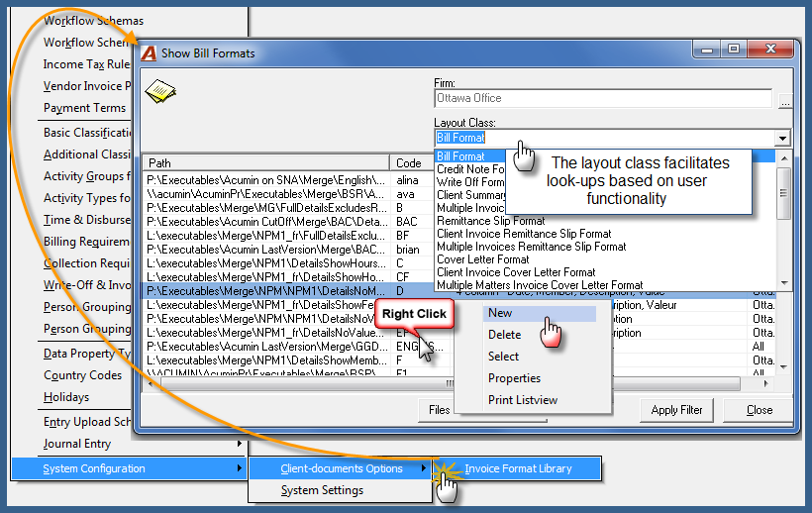Click the red A application icon in title bar
The image size is (812, 513).
point(150,53)
